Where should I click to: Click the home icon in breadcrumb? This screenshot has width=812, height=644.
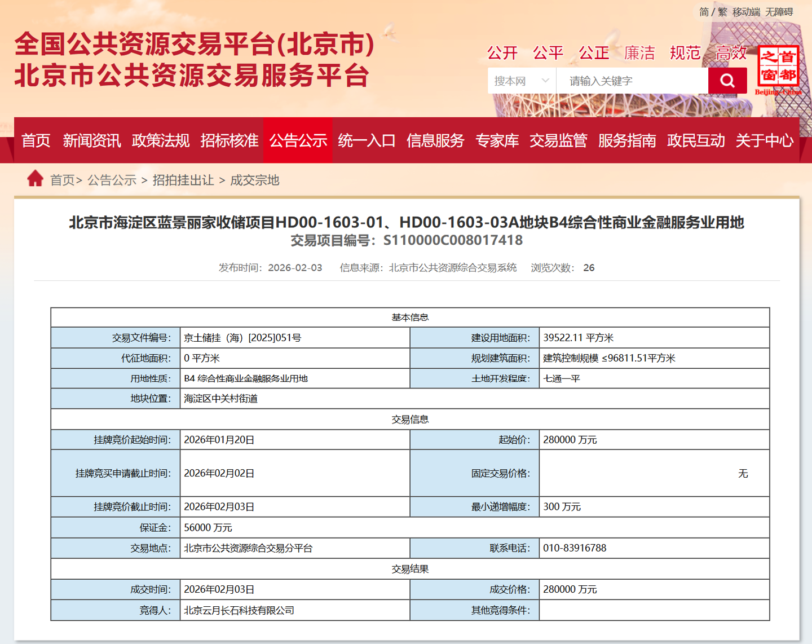pyautogui.click(x=35, y=179)
